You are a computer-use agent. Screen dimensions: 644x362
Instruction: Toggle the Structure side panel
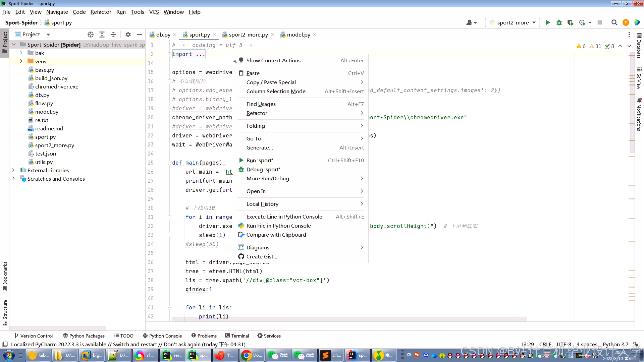point(5,312)
